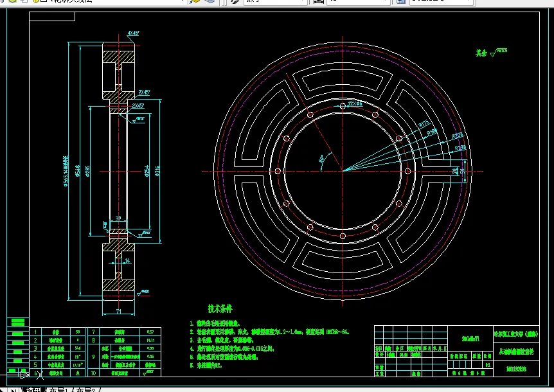Select the ø548 diameter dimension text
Screen dimensions: 554x392
78,171
